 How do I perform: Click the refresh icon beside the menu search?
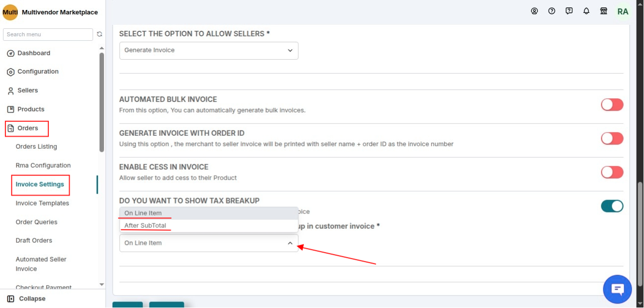(100, 34)
